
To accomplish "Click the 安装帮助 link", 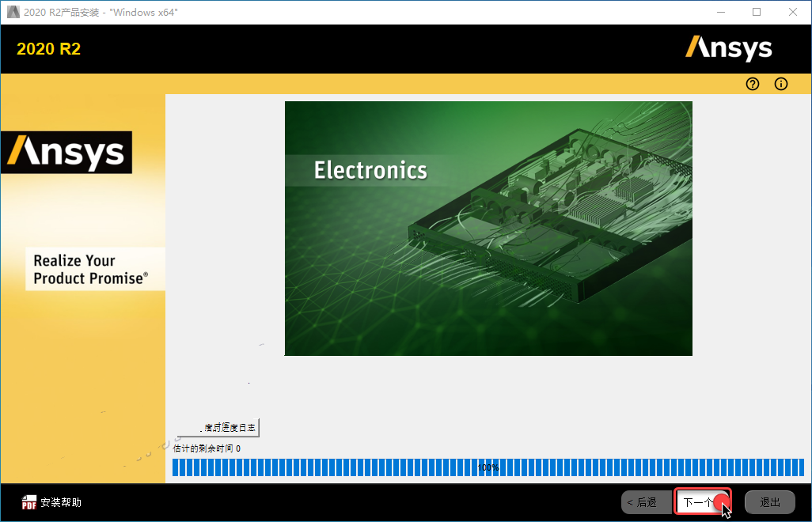I will 61,502.
